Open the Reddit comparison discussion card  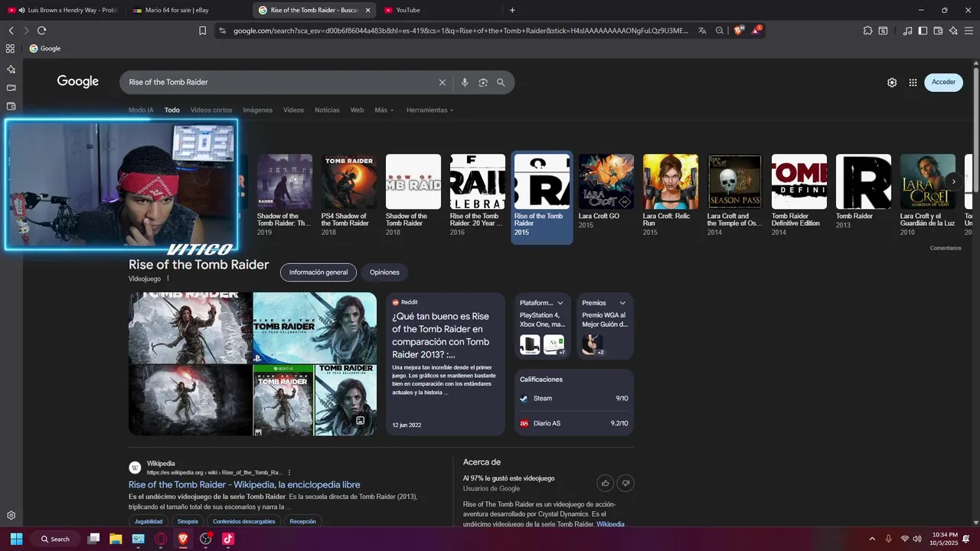click(x=446, y=364)
